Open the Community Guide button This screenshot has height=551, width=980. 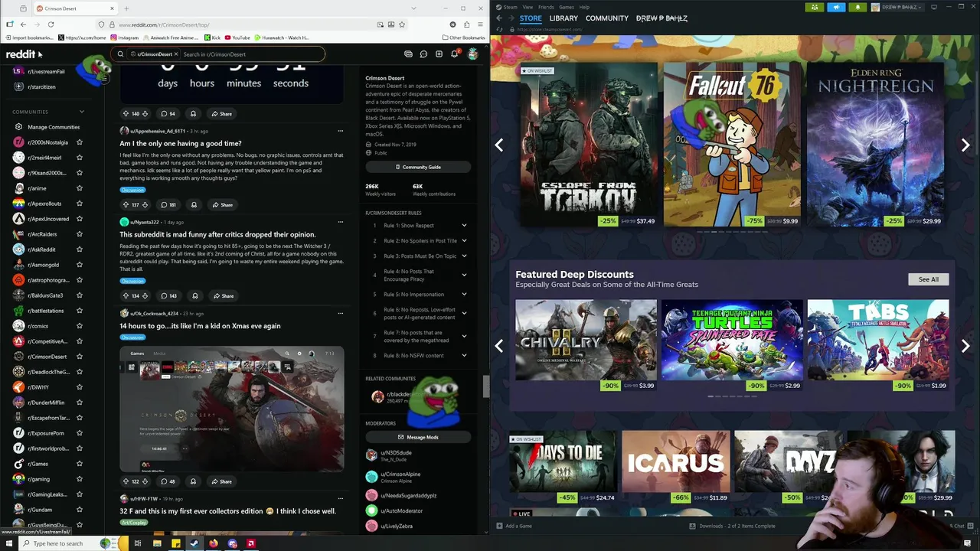pos(418,167)
